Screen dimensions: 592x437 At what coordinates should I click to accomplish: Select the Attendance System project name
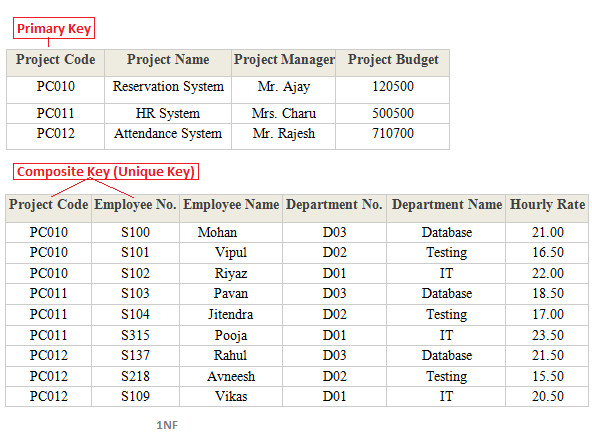tap(168, 133)
